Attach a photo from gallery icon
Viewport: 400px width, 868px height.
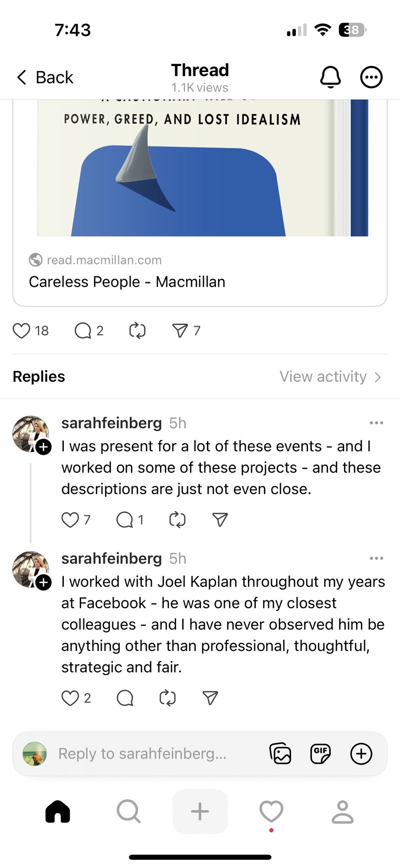(280, 753)
